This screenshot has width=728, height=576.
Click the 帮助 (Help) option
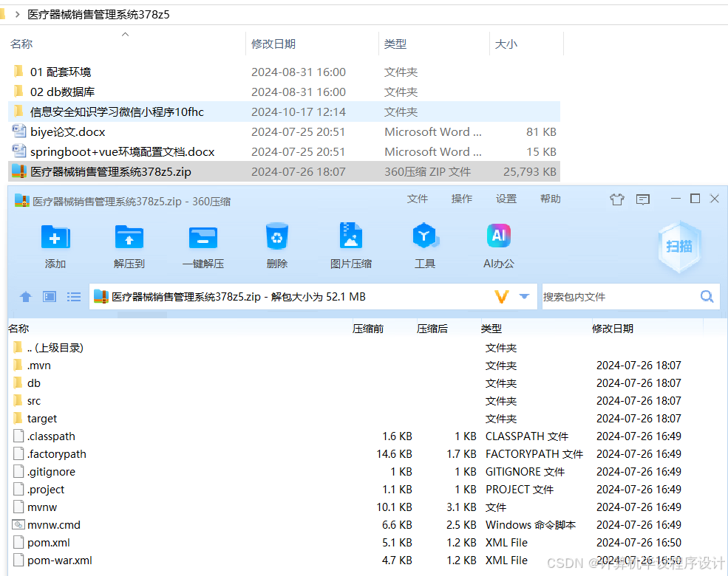click(550, 198)
